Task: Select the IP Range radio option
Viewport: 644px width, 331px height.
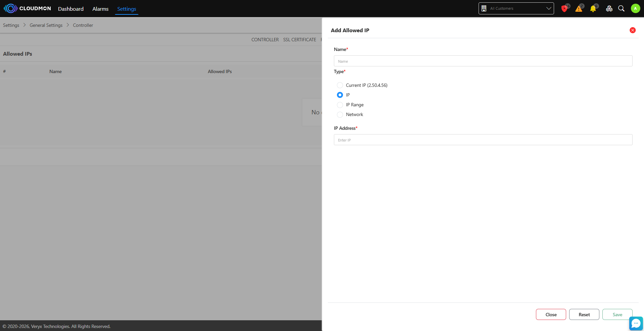Action: [340, 105]
